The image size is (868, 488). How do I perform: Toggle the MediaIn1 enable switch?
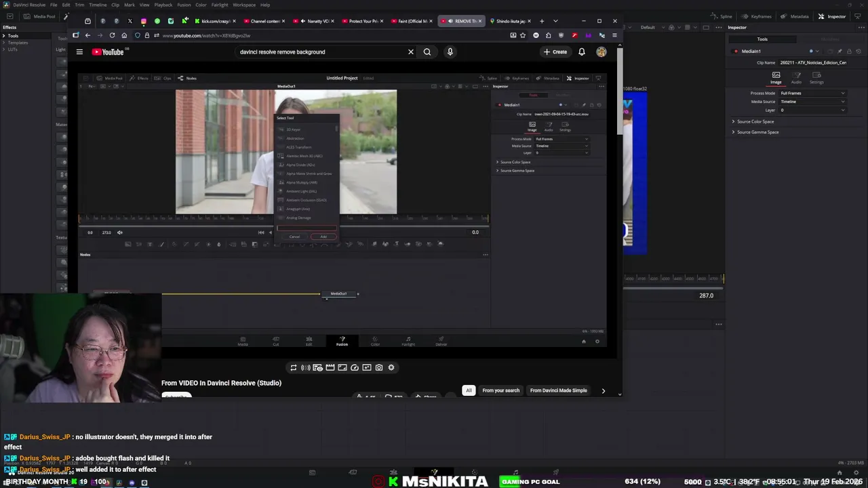(736, 51)
